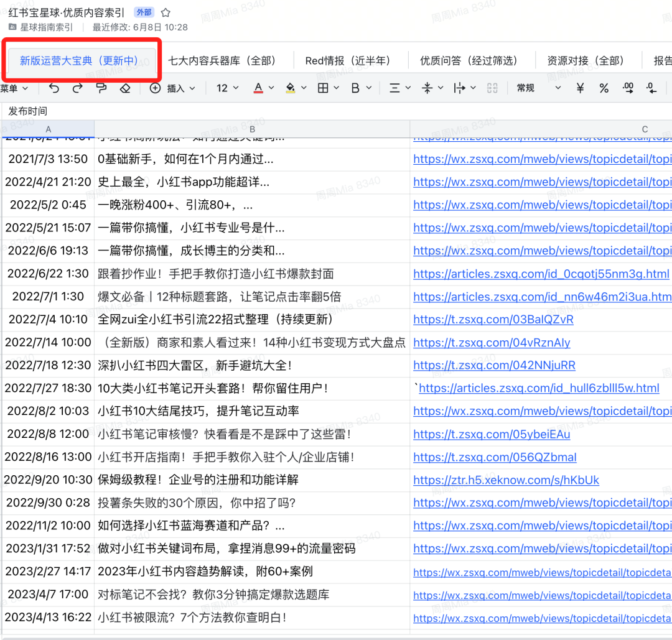Click the fill color bucket icon
The width and height of the screenshot is (672, 640).
pyautogui.click(x=290, y=88)
